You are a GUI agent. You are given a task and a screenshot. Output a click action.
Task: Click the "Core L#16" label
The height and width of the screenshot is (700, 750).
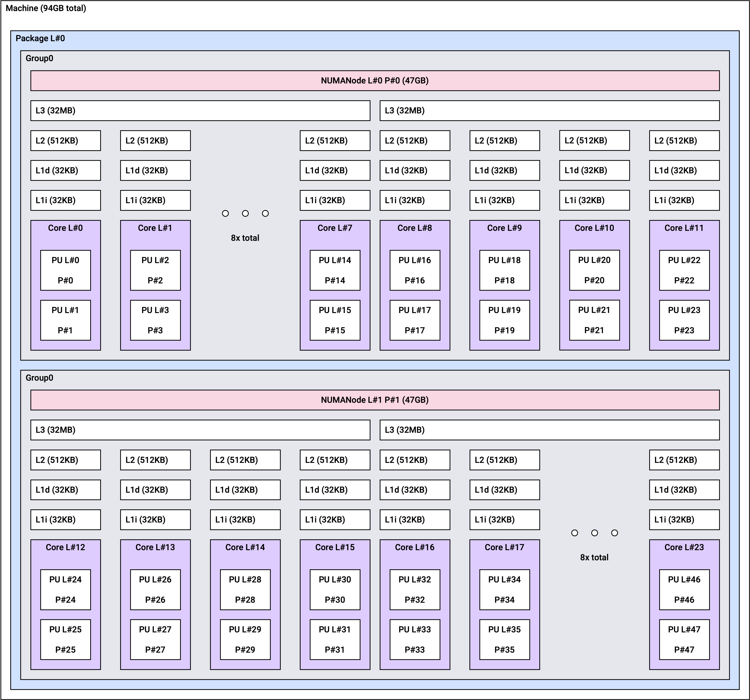coord(415,547)
